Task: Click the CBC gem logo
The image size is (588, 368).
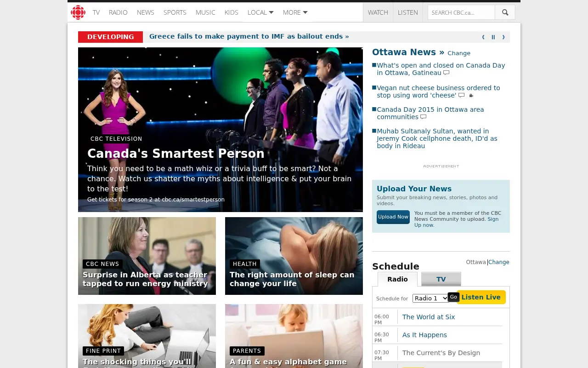Action: [x=78, y=12]
